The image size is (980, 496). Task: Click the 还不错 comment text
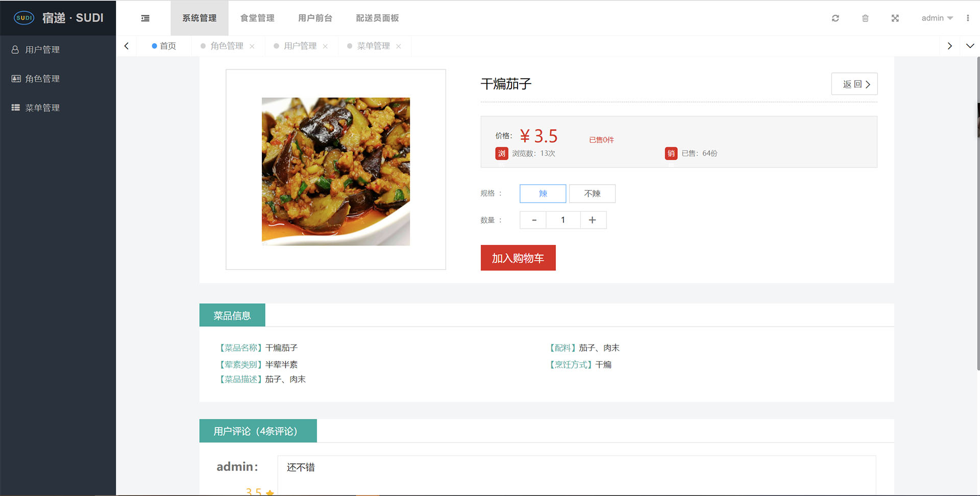pyautogui.click(x=301, y=467)
